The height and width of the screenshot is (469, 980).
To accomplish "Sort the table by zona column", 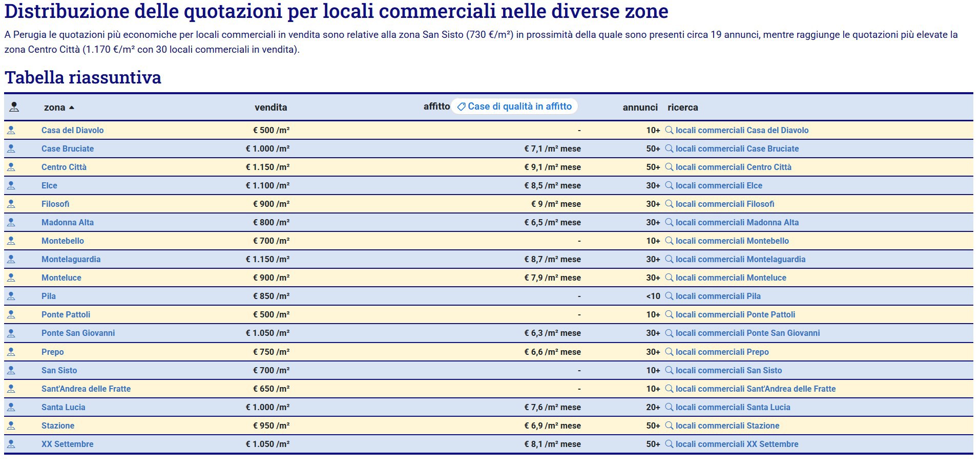I will [54, 108].
